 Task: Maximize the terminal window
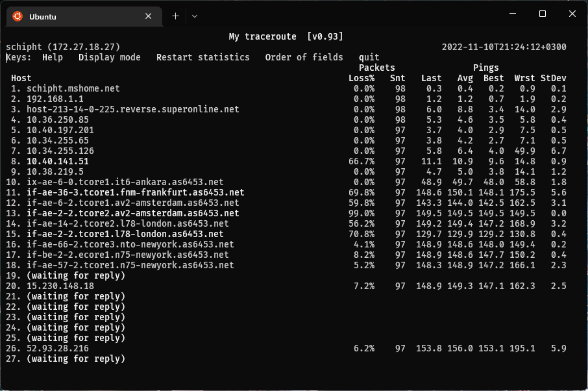[543, 14]
